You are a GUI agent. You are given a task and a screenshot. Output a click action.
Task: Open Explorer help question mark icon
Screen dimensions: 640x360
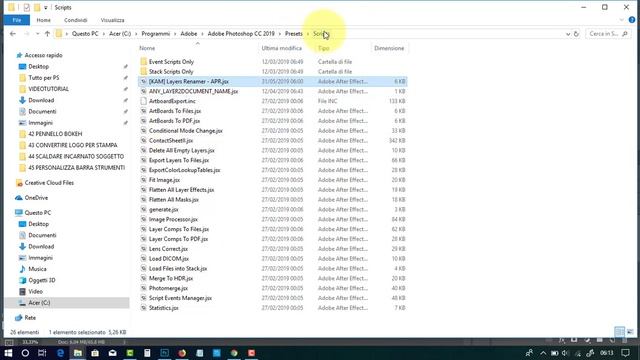632,20
